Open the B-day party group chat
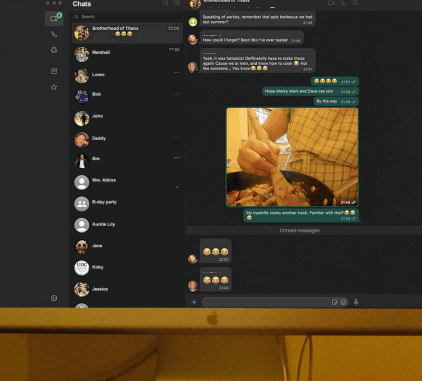422x381 pixels. tap(127, 204)
